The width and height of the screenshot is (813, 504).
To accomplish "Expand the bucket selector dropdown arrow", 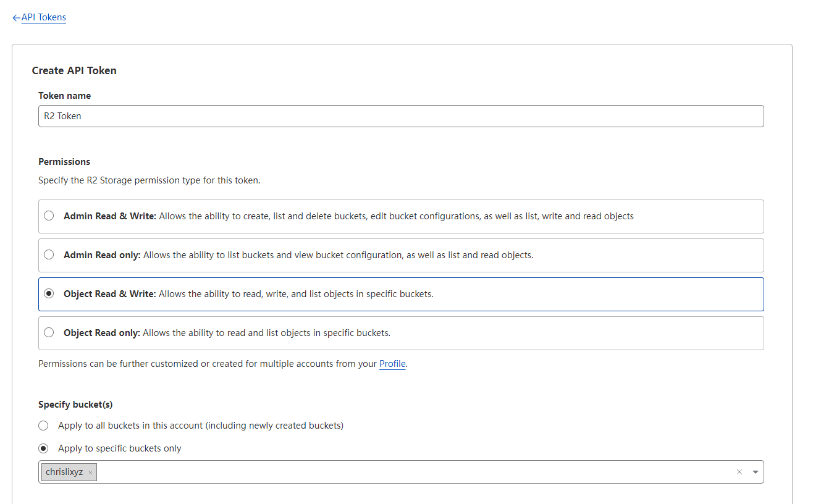I will [x=755, y=472].
